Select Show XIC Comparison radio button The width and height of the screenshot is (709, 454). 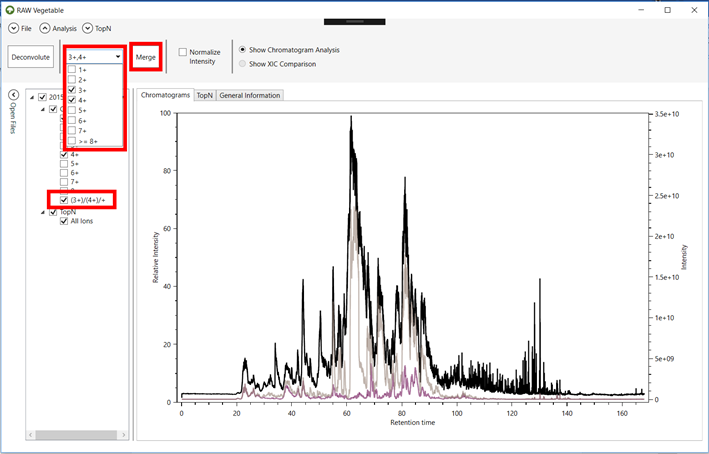(243, 64)
